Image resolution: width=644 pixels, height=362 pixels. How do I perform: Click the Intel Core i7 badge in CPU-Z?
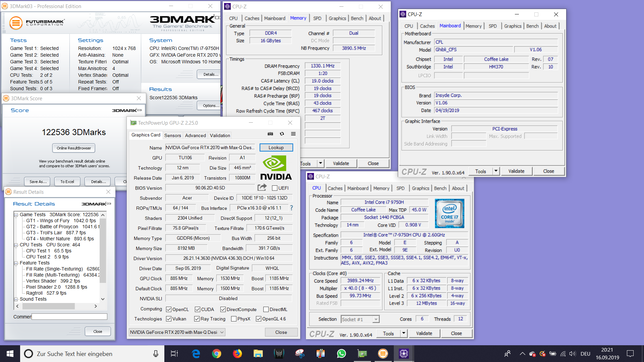point(449,213)
